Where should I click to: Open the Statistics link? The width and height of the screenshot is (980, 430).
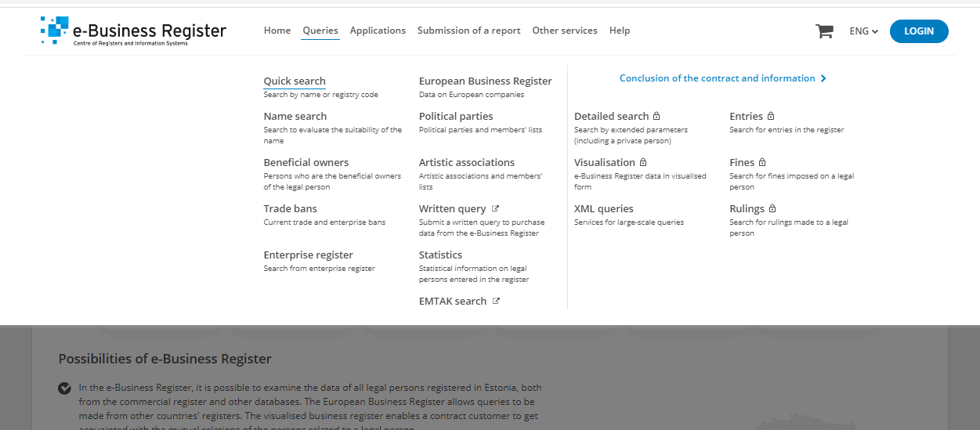[440, 255]
